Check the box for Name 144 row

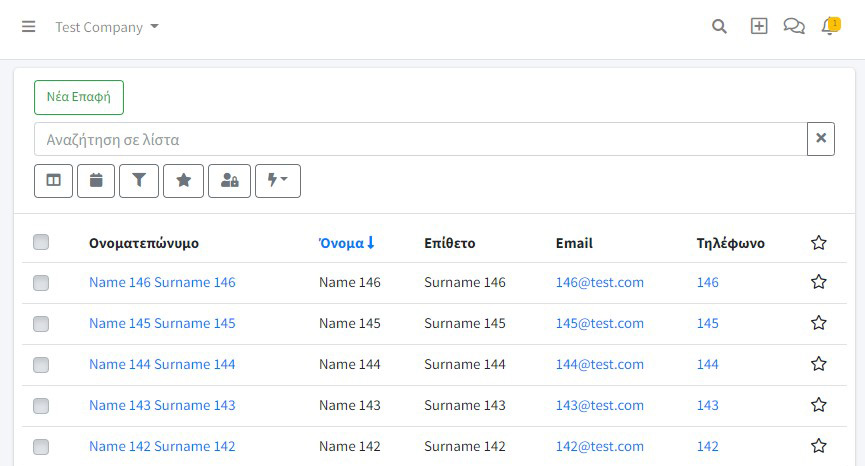(x=41, y=365)
